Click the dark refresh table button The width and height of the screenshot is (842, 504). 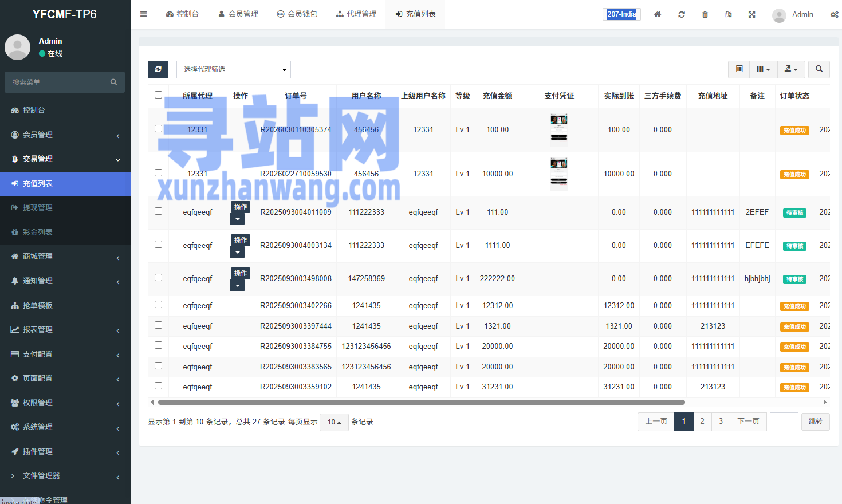pyautogui.click(x=158, y=69)
